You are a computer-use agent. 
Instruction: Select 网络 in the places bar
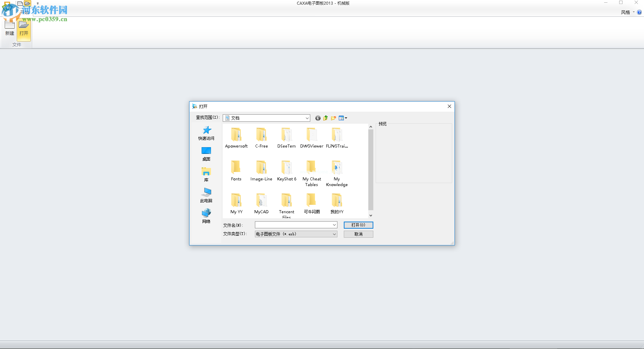(206, 216)
